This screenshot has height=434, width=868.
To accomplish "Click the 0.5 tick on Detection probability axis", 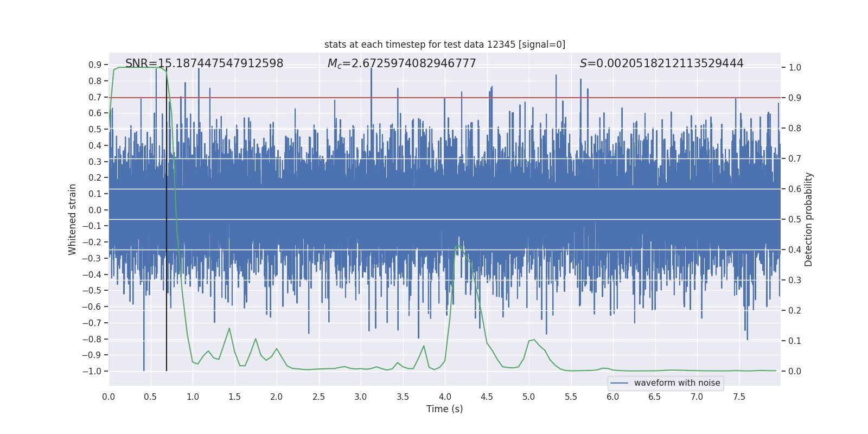I will 795,220.
